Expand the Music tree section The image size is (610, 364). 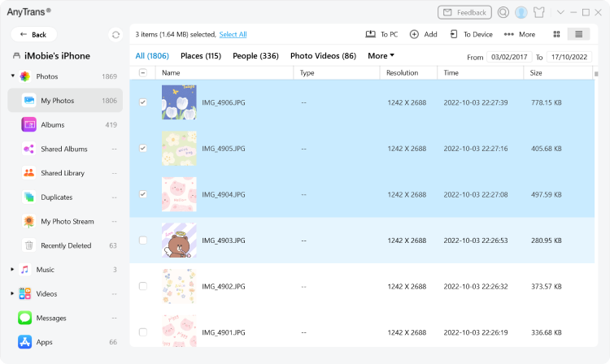[x=12, y=270]
